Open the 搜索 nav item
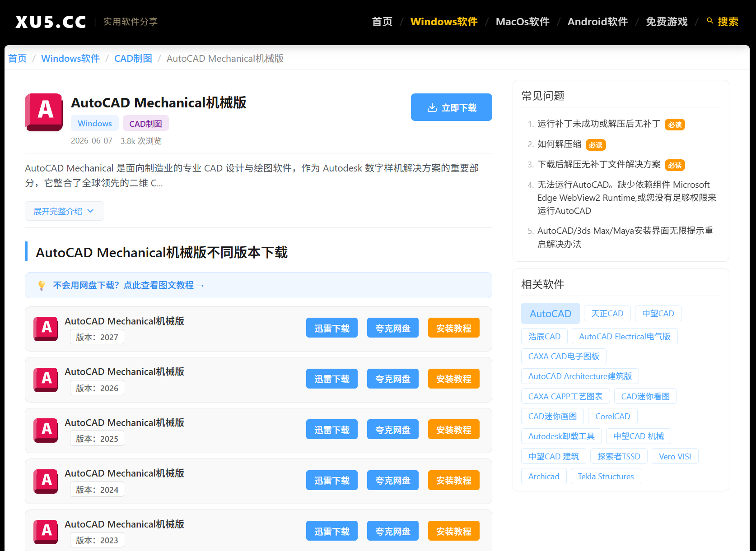 click(x=723, y=22)
